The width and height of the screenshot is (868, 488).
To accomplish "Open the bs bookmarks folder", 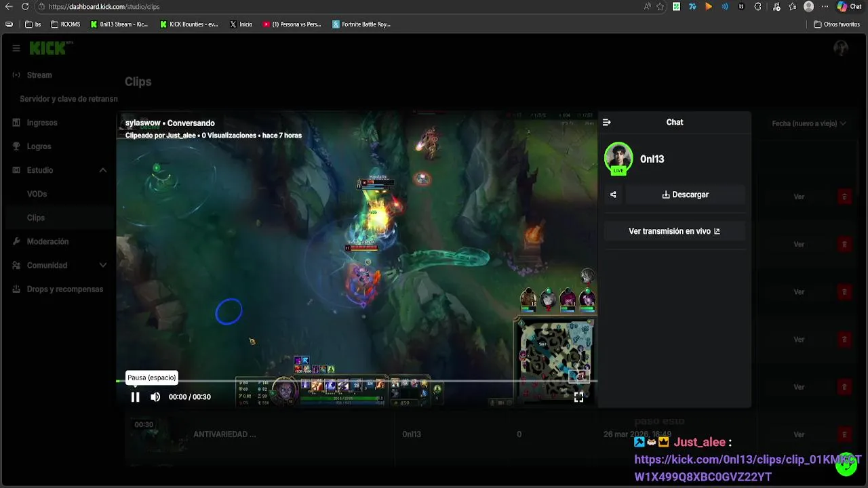I will (x=33, y=24).
